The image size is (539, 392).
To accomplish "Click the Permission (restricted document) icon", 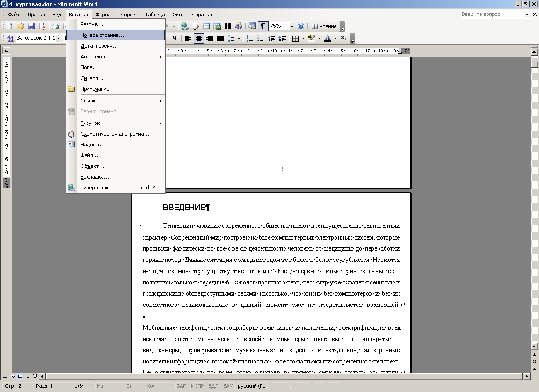I will pos(42,26).
